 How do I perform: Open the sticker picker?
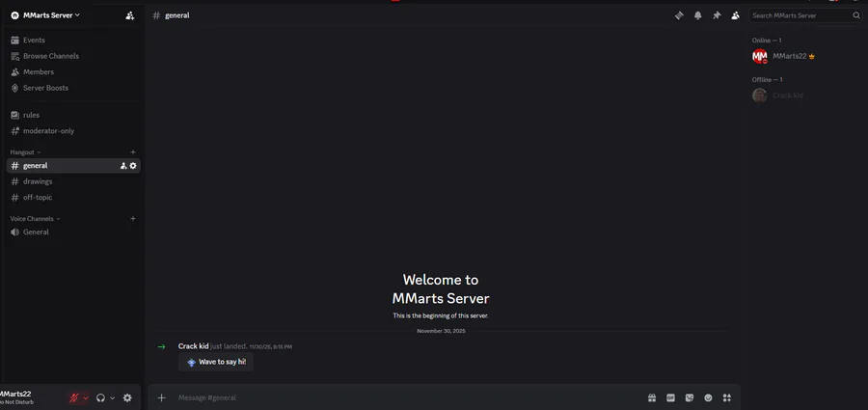(690, 397)
